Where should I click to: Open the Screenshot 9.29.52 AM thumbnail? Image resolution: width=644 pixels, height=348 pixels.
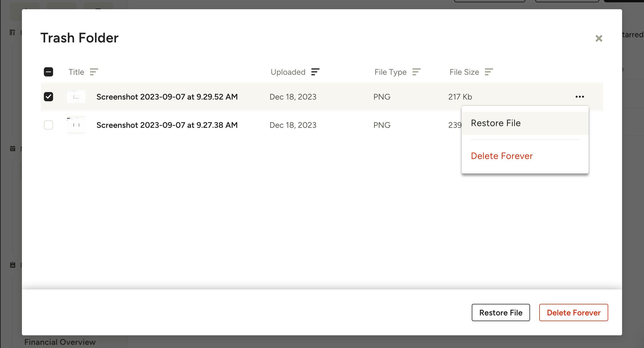[x=76, y=97]
